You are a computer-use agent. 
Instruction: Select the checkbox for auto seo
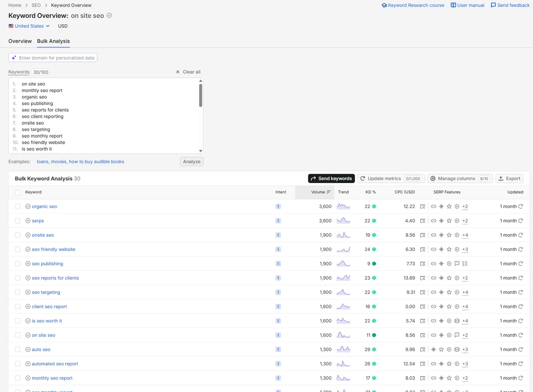(x=17, y=349)
